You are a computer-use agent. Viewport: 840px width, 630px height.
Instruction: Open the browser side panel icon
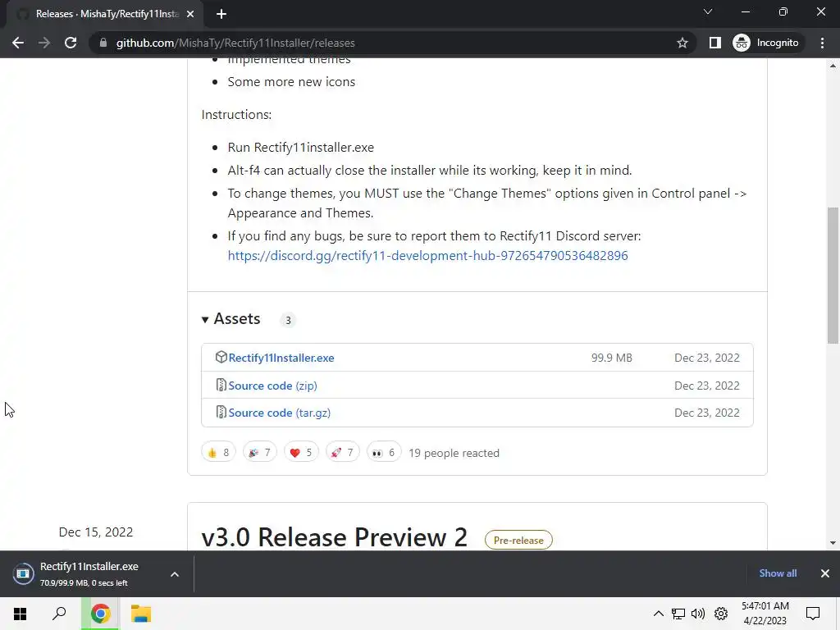[714, 43]
